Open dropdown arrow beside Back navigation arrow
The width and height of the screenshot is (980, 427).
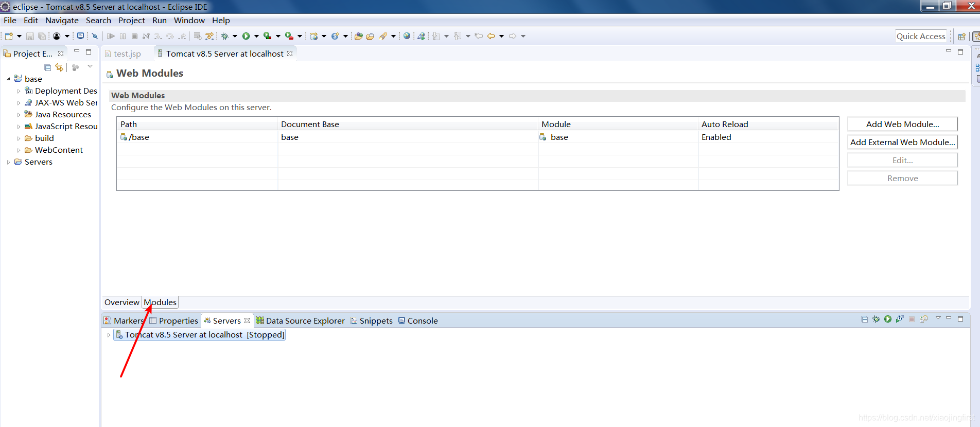click(501, 36)
